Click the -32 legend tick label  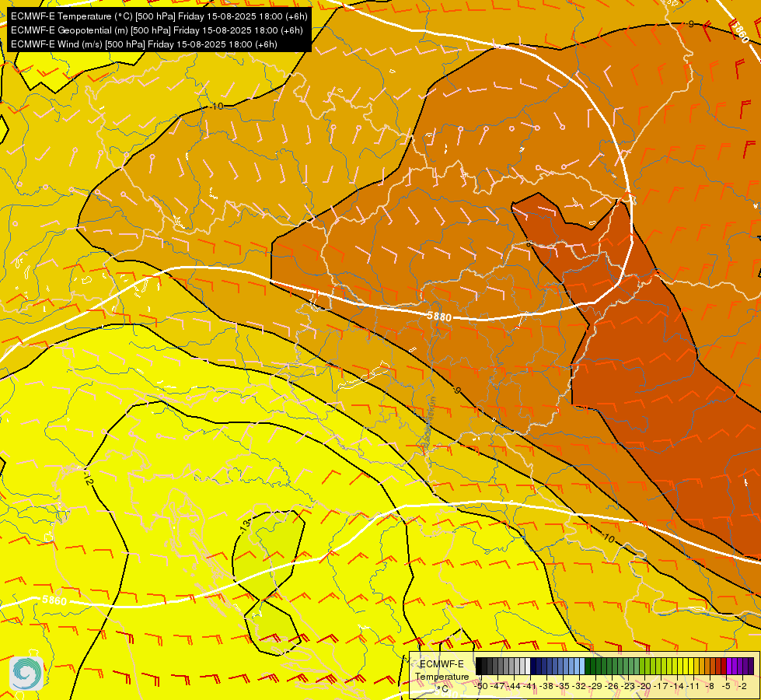coord(579,686)
